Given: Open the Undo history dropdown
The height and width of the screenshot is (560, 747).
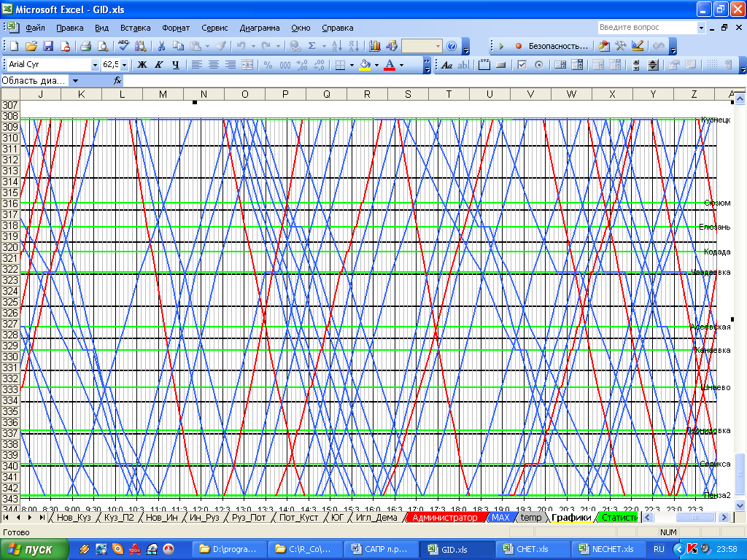Looking at the screenshot, I should pos(253,46).
